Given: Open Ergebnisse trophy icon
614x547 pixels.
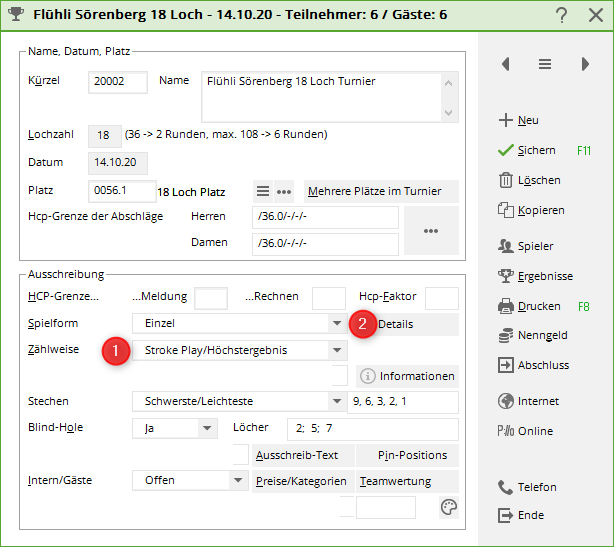Looking at the screenshot, I should [x=505, y=275].
